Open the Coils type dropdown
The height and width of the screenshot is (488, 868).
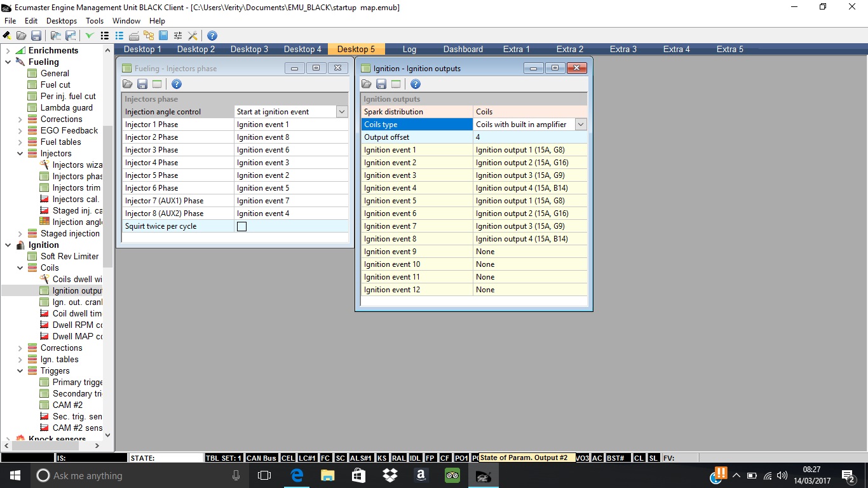581,125
